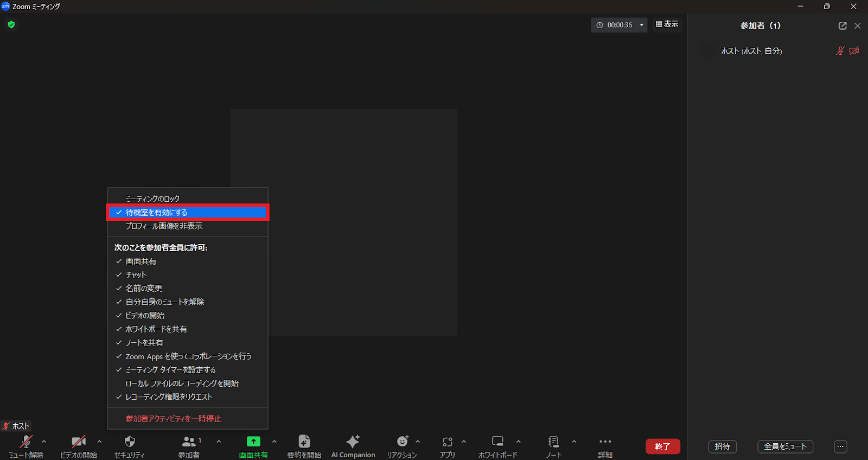This screenshot has width=868, height=460.
Task: Click the participants panel more options ellipsis button
Action: click(x=840, y=446)
